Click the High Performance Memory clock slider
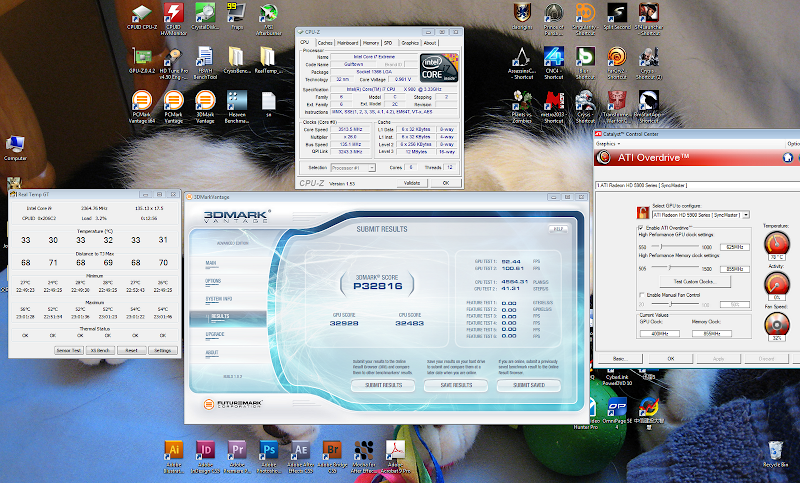This screenshot has width=800, height=483. tap(677, 268)
